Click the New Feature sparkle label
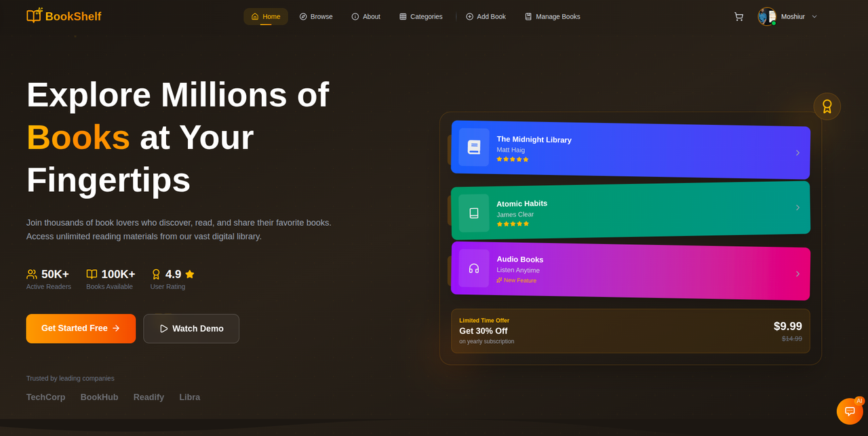This screenshot has width=868, height=436. (516, 280)
